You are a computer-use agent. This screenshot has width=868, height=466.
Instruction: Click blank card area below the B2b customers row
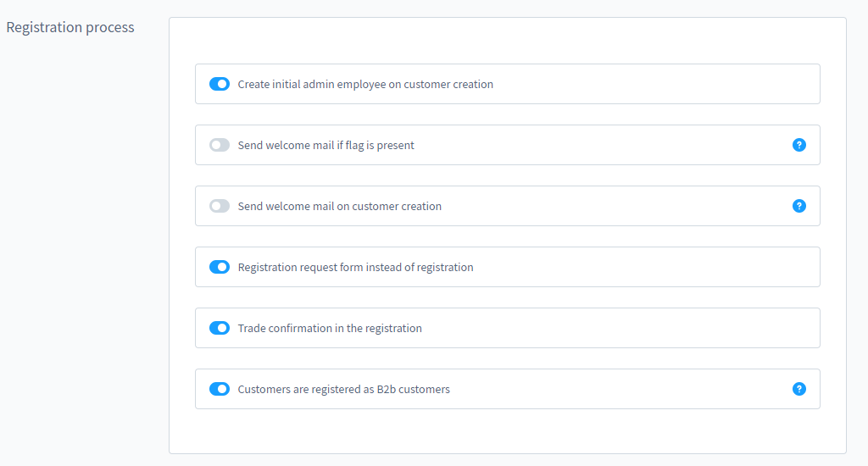[507, 430]
